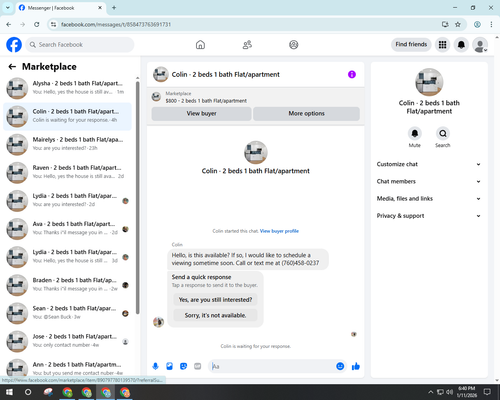Click the Find friends button
The height and width of the screenshot is (400, 500).
[411, 44]
